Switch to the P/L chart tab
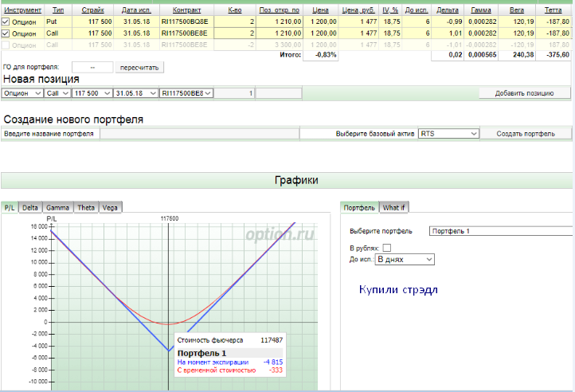575x392 pixels. (x=10, y=207)
